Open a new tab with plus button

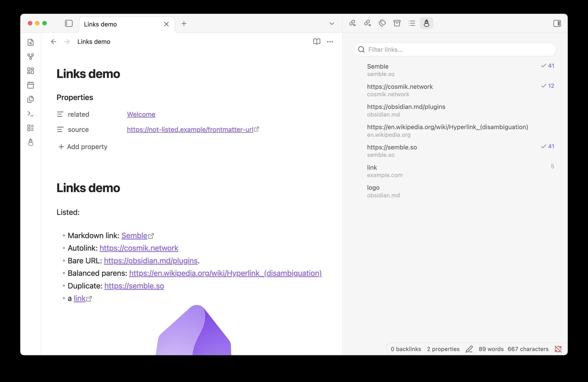(x=184, y=24)
